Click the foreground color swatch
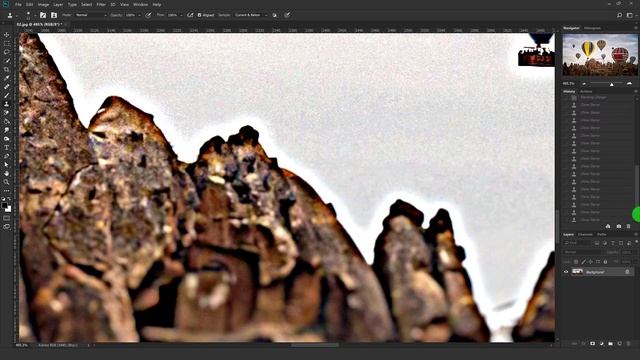The image size is (640, 360). pyautogui.click(x=4, y=205)
